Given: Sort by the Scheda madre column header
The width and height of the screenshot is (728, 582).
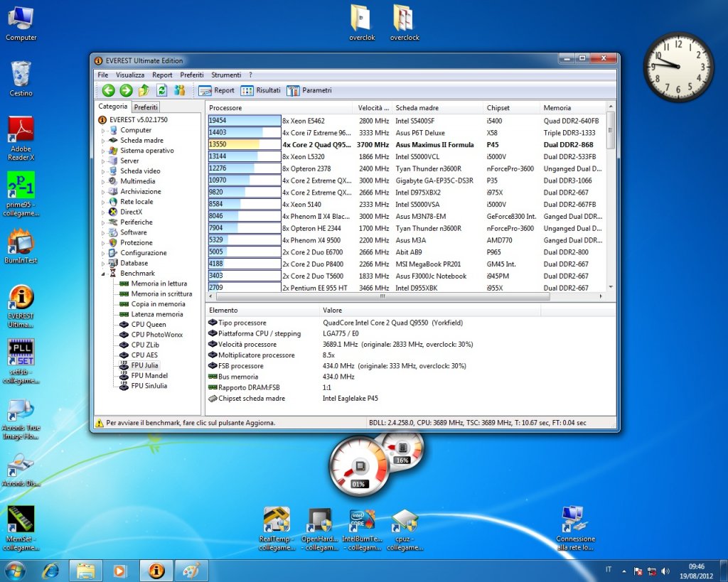Looking at the screenshot, I should coord(438,108).
